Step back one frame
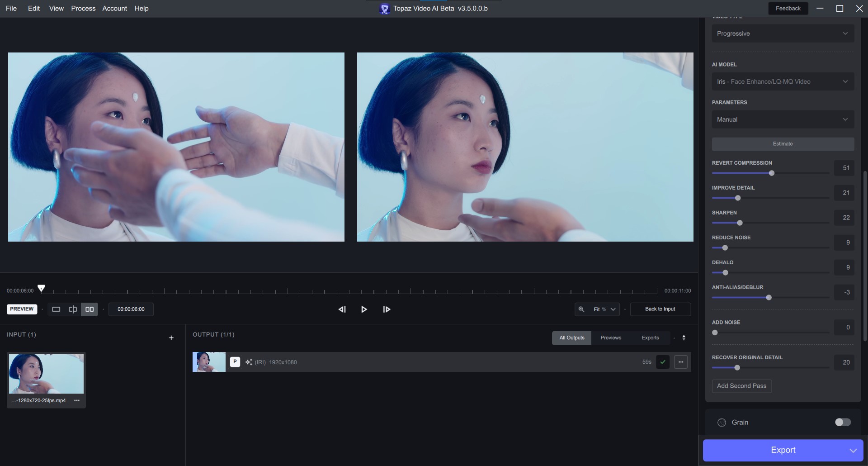 [x=342, y=309]
